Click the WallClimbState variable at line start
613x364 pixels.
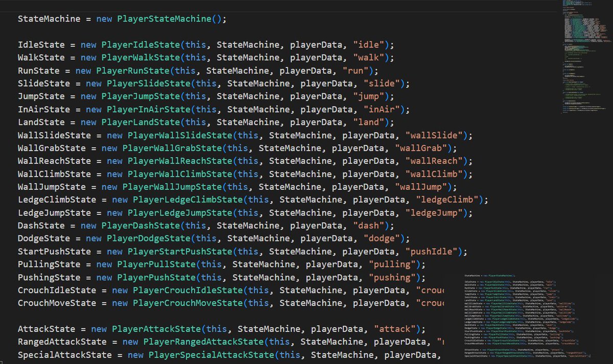coord(54,174)
